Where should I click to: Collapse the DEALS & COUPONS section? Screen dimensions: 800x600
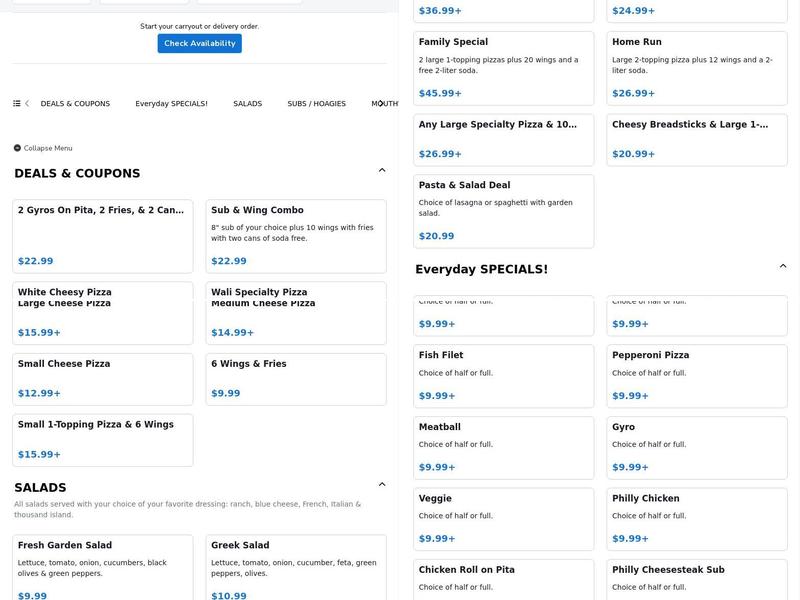click(x=382, y=171)
